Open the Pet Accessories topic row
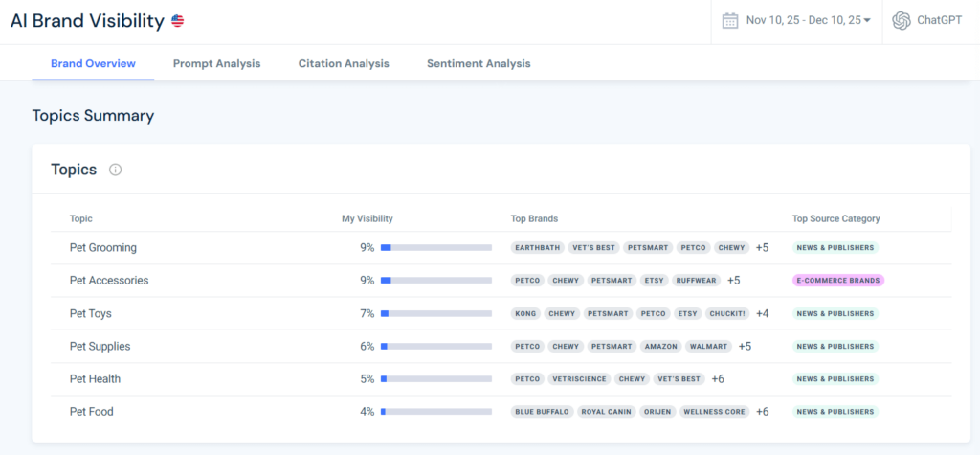Screen dimensions: 980x455 pyautogui.click(x=109, y=281)
